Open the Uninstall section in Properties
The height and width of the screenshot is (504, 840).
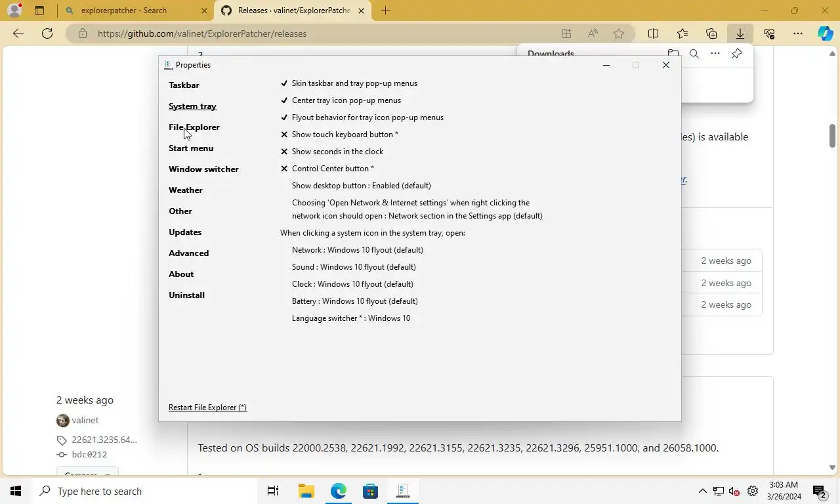pos(187,295)
